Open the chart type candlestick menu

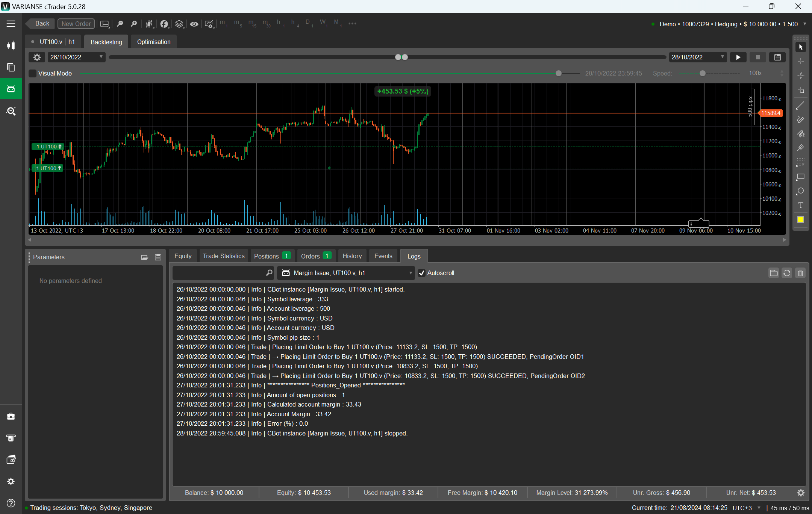(149, 24)
